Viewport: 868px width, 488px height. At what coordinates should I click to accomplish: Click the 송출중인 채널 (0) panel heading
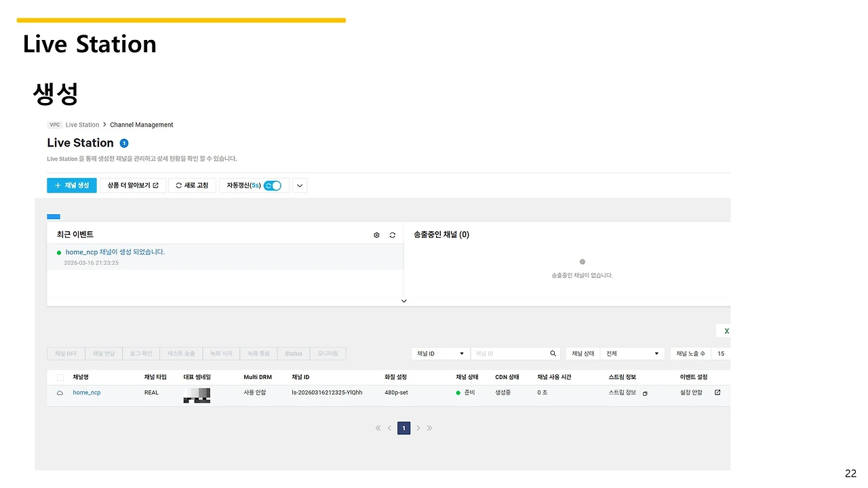[x=441, y=235]
